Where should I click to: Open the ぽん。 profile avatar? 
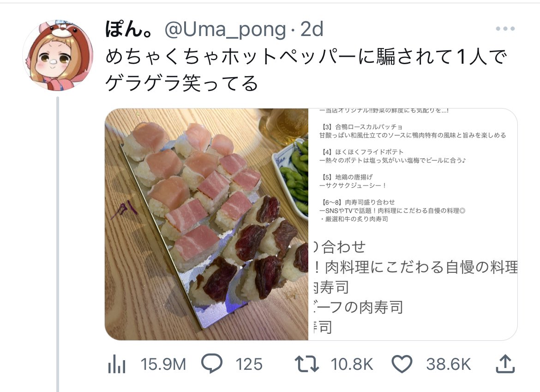(x=58, y=55)
